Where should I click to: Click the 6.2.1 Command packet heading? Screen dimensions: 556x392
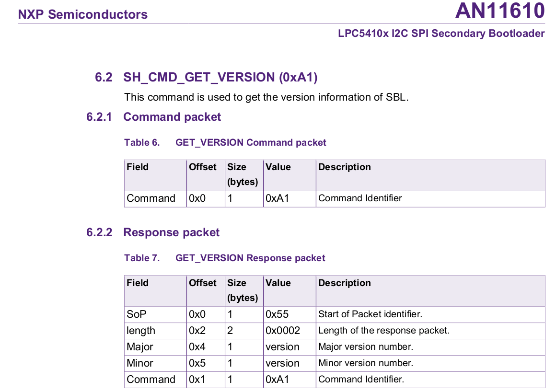coord(153,117)
